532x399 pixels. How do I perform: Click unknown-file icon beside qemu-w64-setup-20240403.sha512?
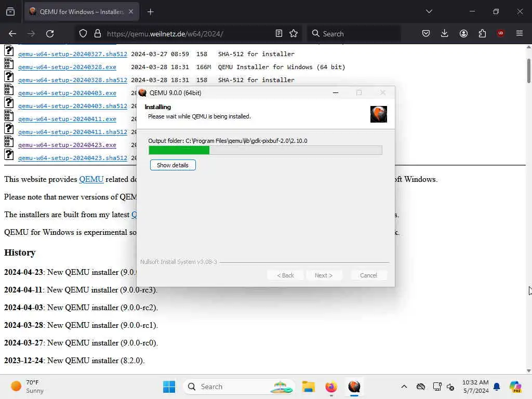click(x=9, y=102)
